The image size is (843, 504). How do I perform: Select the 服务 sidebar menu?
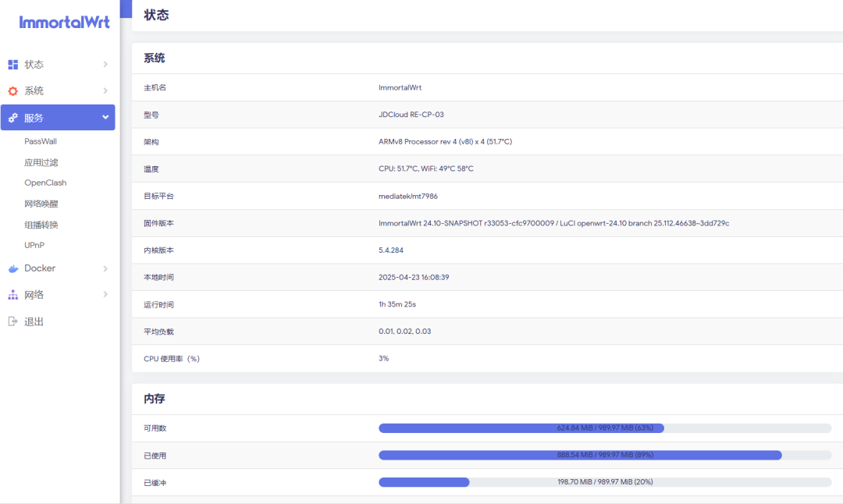(x=58, y=117)
